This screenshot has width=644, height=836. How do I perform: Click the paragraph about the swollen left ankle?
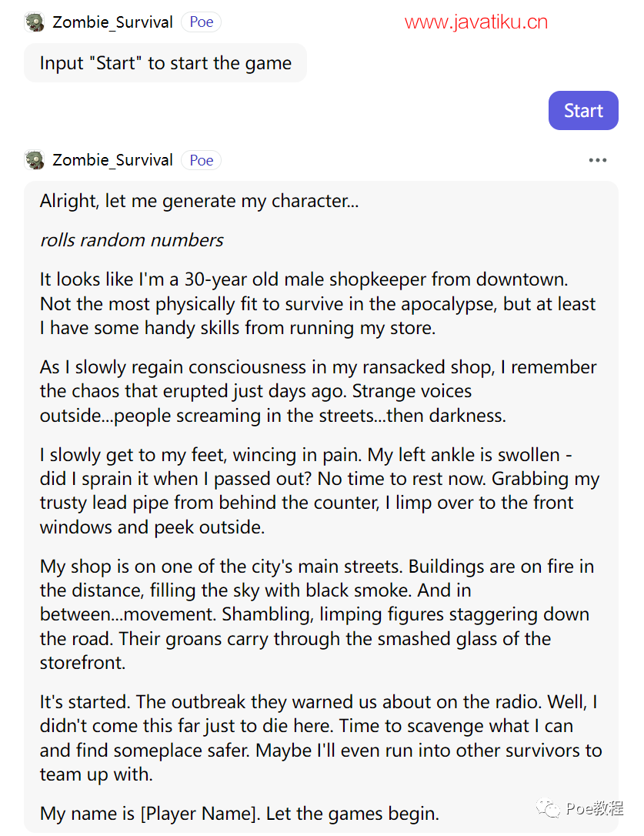pyautogui.click(x=319, y=490)
